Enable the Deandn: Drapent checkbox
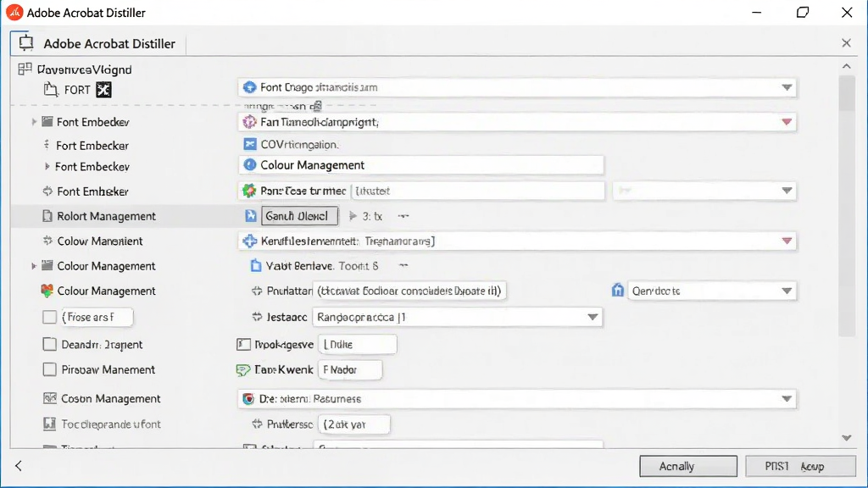868x488 pixels. point(50,344)
